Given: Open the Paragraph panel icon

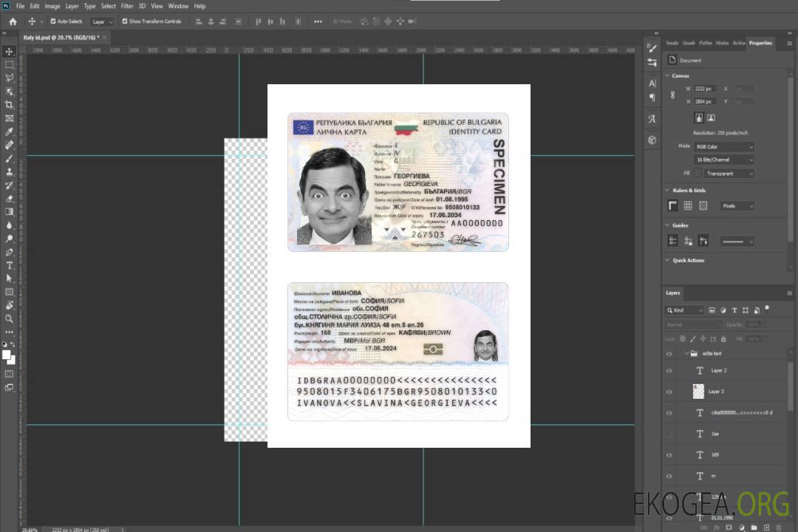Looking at the screenshot, I should coord(652,98).
